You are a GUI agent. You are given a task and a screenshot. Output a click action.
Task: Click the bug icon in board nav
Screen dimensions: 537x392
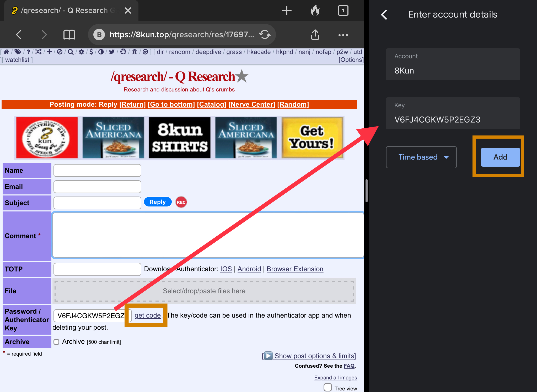135,52
